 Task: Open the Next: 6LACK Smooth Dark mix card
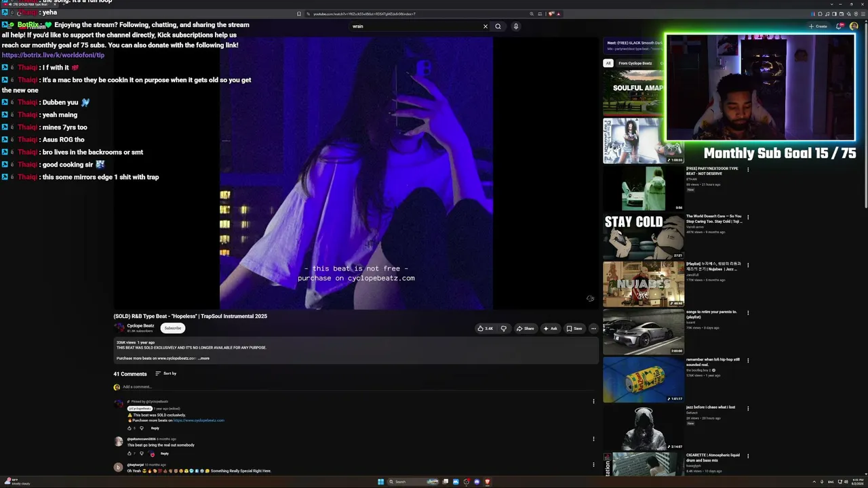click(633, 45)
